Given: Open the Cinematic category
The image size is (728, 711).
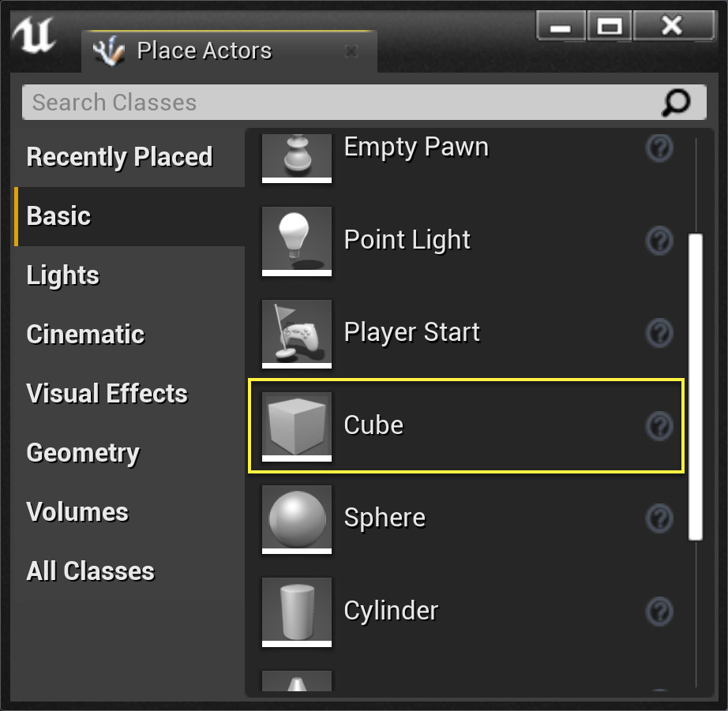Looking at the screenshot, I should (x=84, y=334).
